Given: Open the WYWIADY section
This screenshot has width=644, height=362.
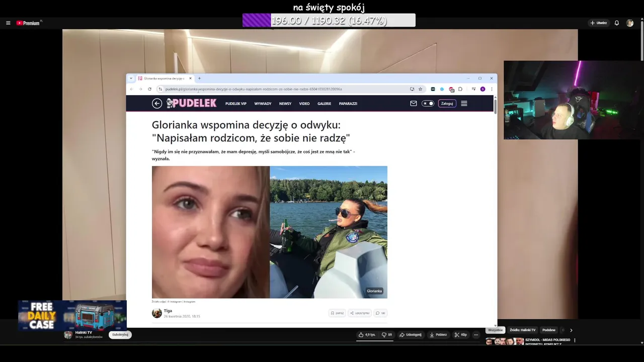Looking at the screenshot, I should click(x=263, y=104).
